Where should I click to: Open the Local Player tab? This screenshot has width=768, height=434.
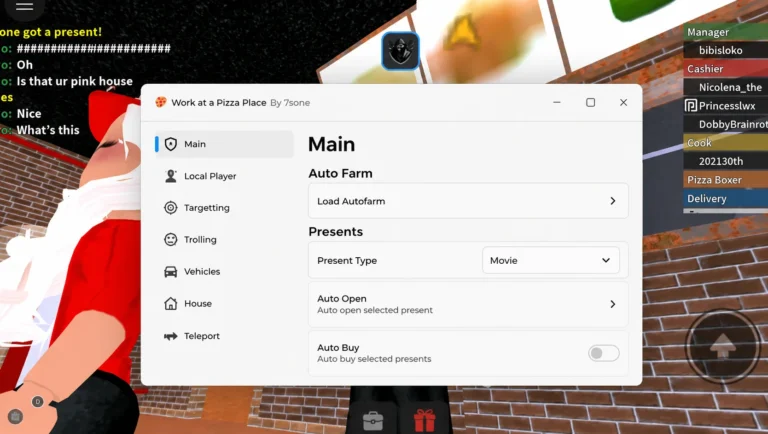click(224, 176)
